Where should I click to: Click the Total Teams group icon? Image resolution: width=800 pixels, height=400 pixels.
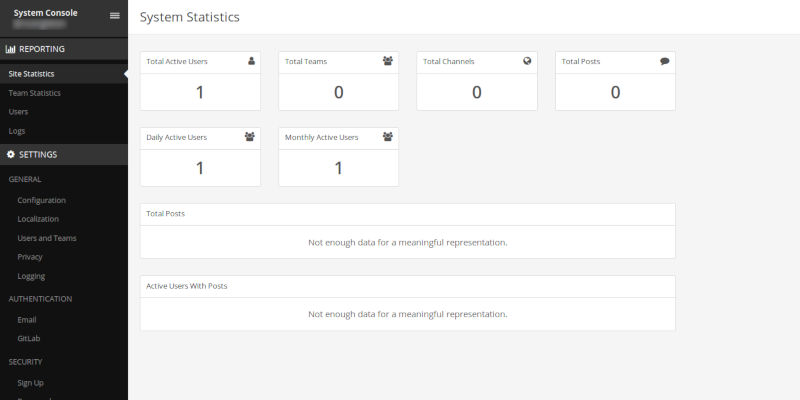pos(388,61)
